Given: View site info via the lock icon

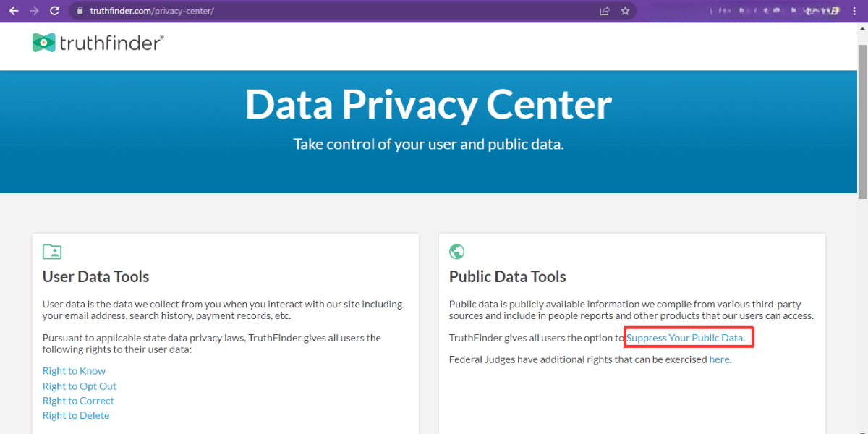Looking at the screenshot, I should coord(80,11).
